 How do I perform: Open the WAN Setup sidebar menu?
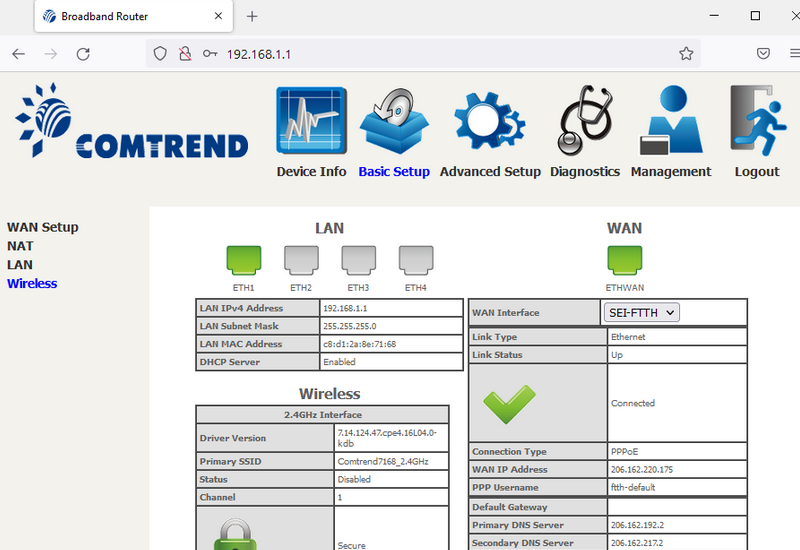(43, 227)
